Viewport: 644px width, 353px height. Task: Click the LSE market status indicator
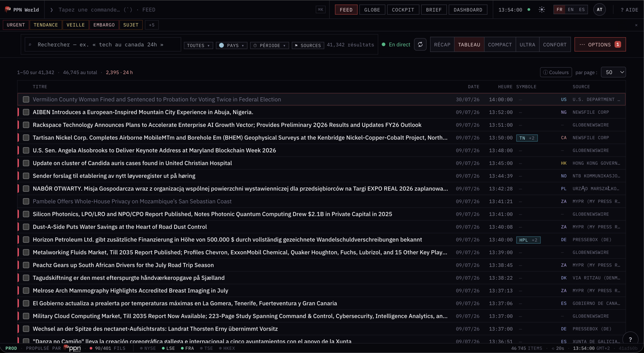[x=168, y=348]
